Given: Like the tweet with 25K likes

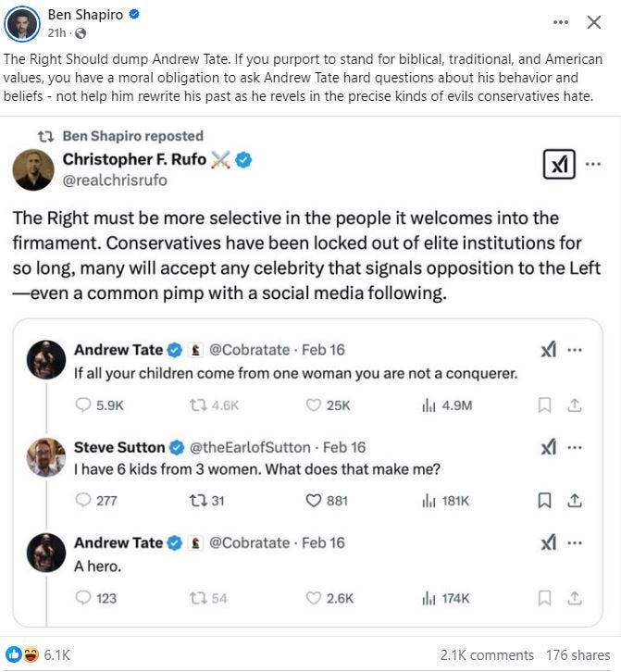Looking at the screenshot, I should tap(312, 404).
